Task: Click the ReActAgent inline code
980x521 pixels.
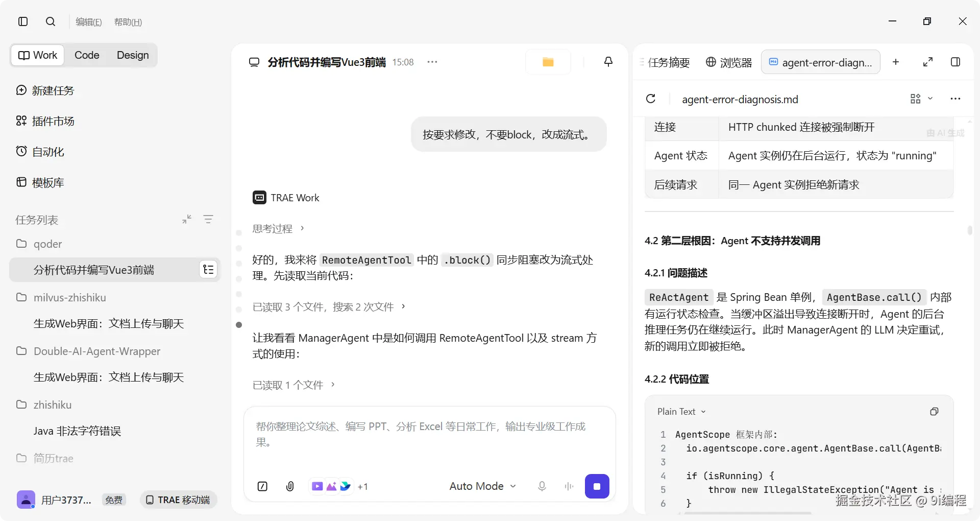Action: click(x=678, y=297)
